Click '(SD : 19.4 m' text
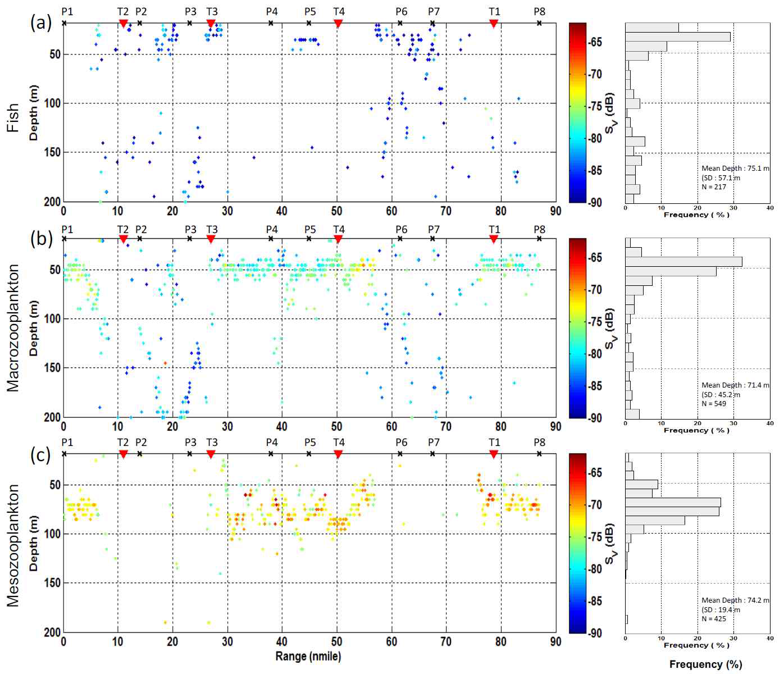This screenshot has height=674, width=784. click(x=721, y=609)
